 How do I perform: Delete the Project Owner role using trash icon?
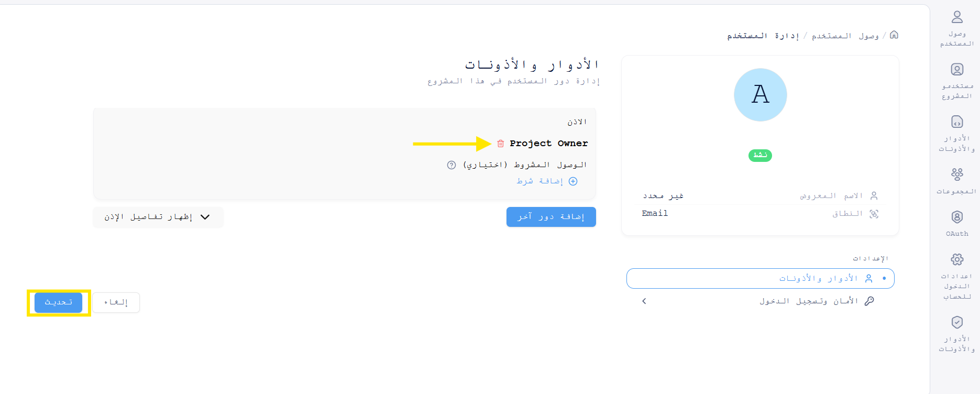pyautogui.click(x=500, y=144)
